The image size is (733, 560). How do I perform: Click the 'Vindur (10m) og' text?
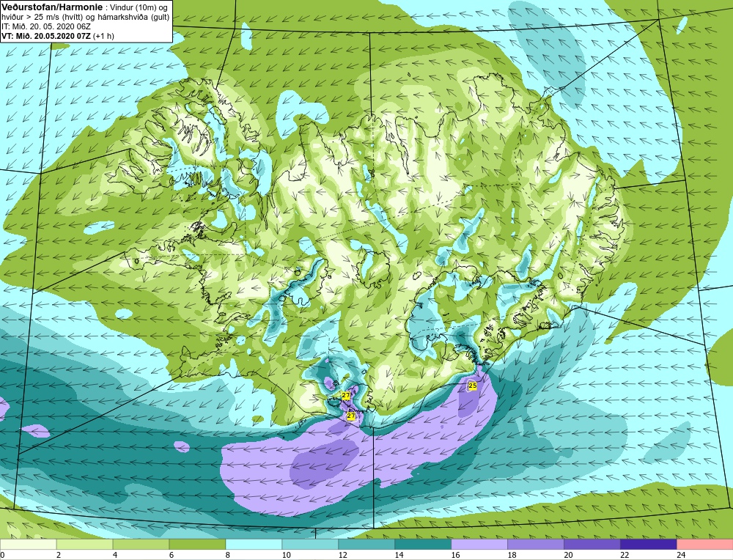[139, 8]
